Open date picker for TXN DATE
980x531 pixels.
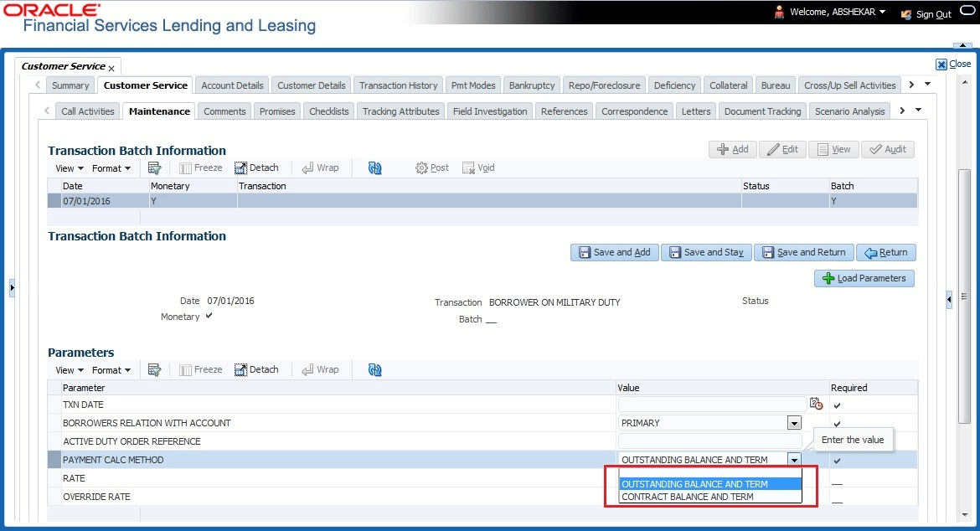[816, 404]
